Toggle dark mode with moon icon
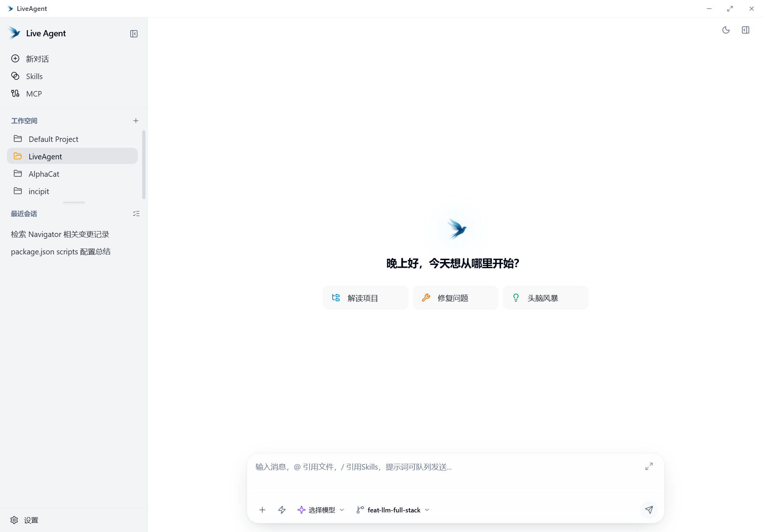Viewport: 763px width, 532px height. (726, 30)
